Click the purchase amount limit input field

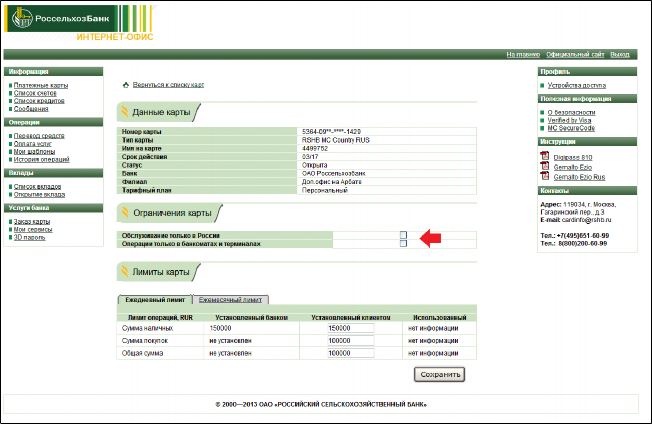pyautogui.click(x=351, y=340)
